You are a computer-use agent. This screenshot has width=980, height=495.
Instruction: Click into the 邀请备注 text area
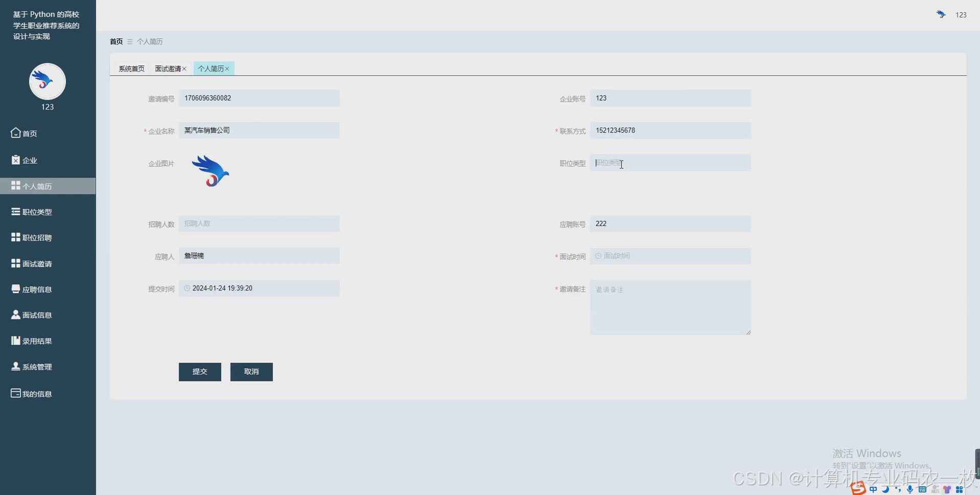(x=670, y=307)
